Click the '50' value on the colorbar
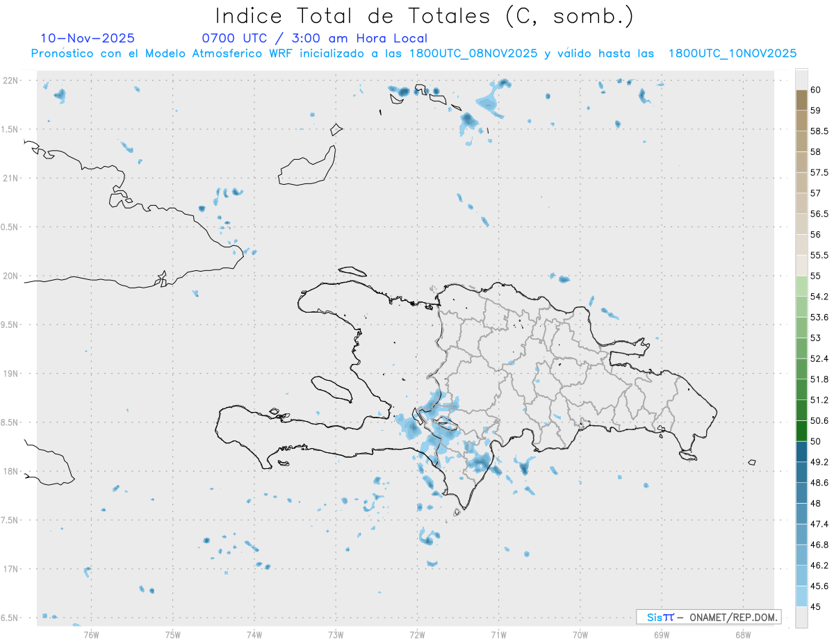 (816, 441)
